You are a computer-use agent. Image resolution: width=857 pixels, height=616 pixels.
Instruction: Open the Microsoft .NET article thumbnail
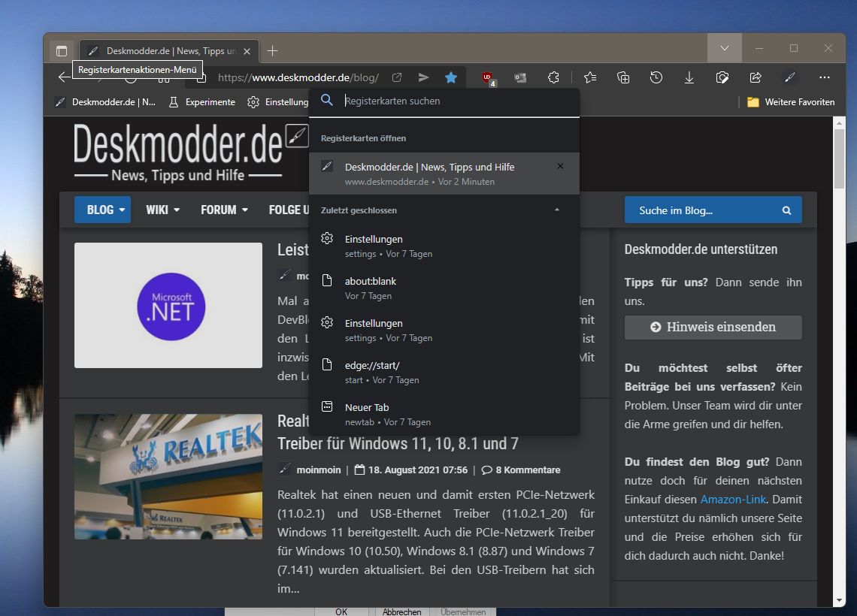point(168,305)
